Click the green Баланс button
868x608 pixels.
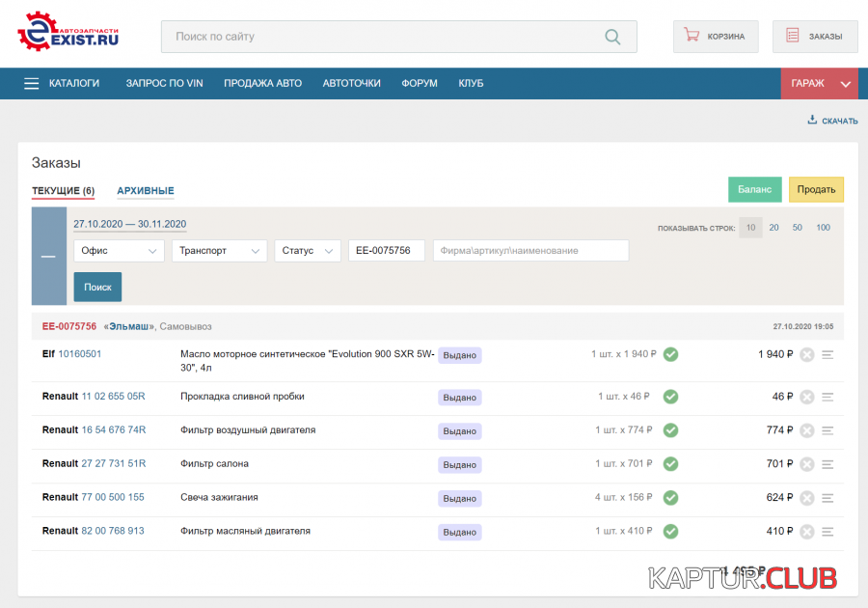point(754,189)
